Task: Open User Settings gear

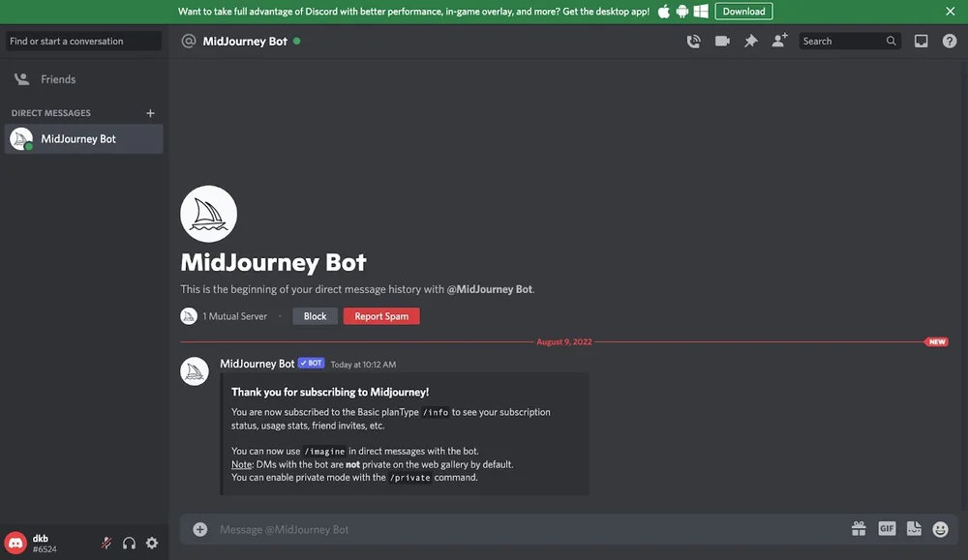Action: pos(152,543)
